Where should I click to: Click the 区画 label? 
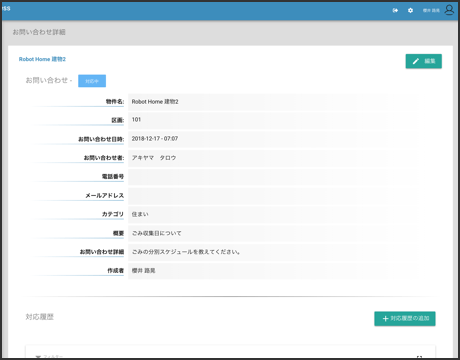(x=118, y=120)
